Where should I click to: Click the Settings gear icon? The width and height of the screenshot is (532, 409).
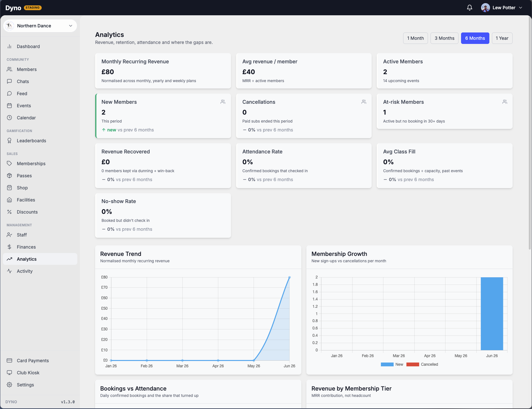click(x=10, y=385)
